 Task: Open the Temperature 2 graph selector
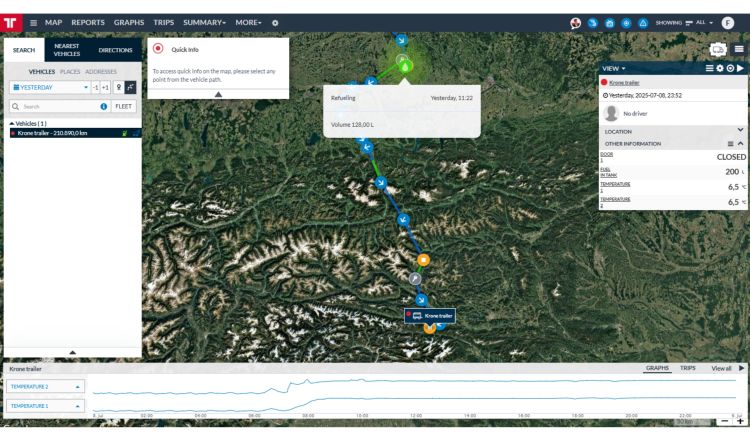click(x=45, y=386)
